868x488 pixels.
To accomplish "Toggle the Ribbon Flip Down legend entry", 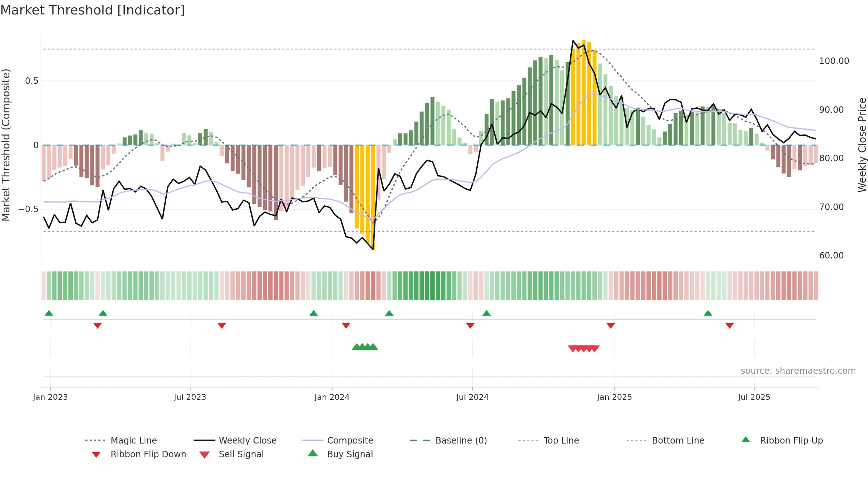I will point(139,454).
